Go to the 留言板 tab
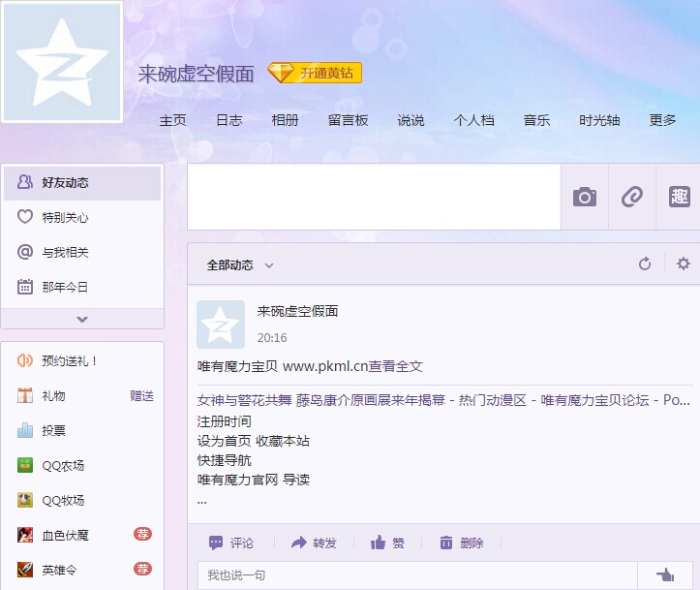The width and height of the screenshot is (700, 590). pyautogui.click(x=348, y=121)
